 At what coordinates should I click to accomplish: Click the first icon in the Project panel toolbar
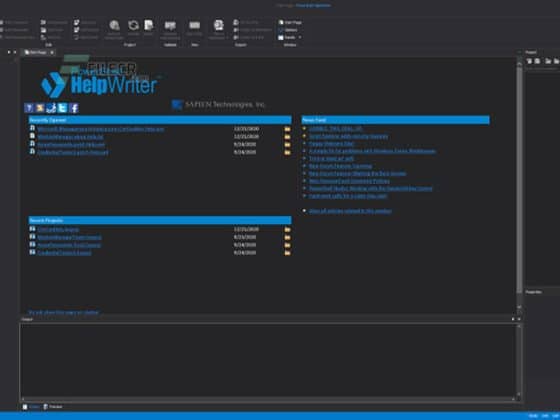tap(529, 61)
